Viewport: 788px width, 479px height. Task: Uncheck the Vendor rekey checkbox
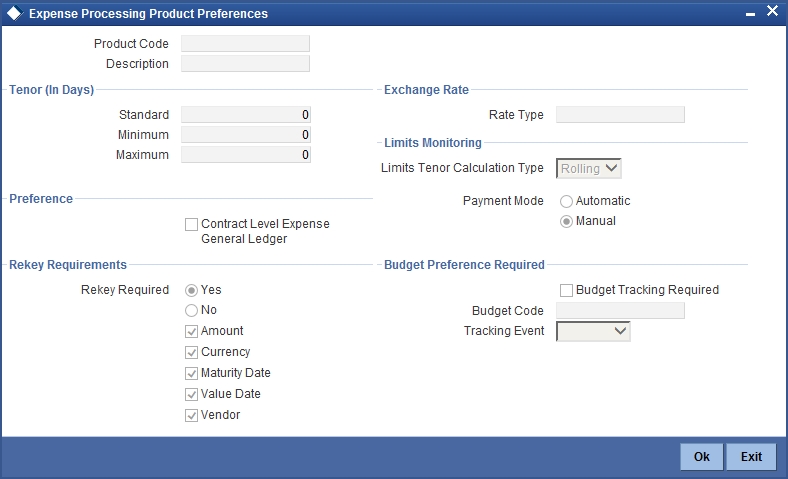point(192,415)
